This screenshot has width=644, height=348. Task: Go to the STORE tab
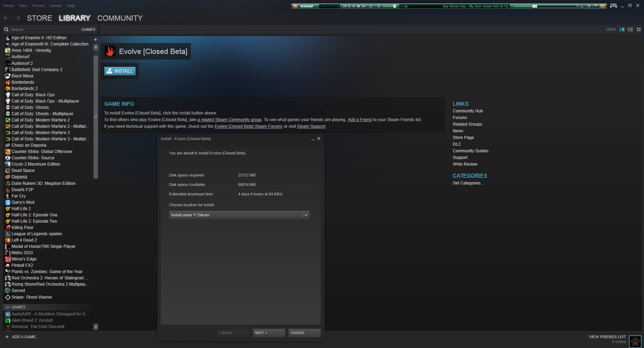click(x=39, y=18)
